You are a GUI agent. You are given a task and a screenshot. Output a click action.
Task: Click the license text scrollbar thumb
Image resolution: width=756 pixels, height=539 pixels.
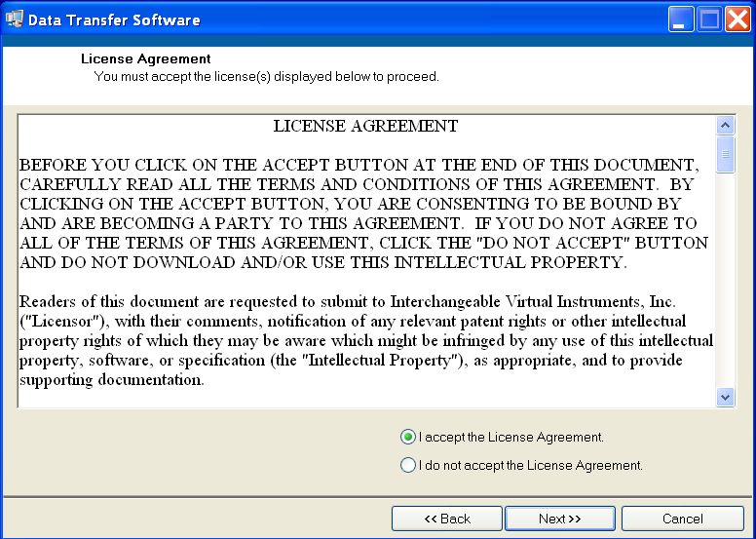click(725, 154)
